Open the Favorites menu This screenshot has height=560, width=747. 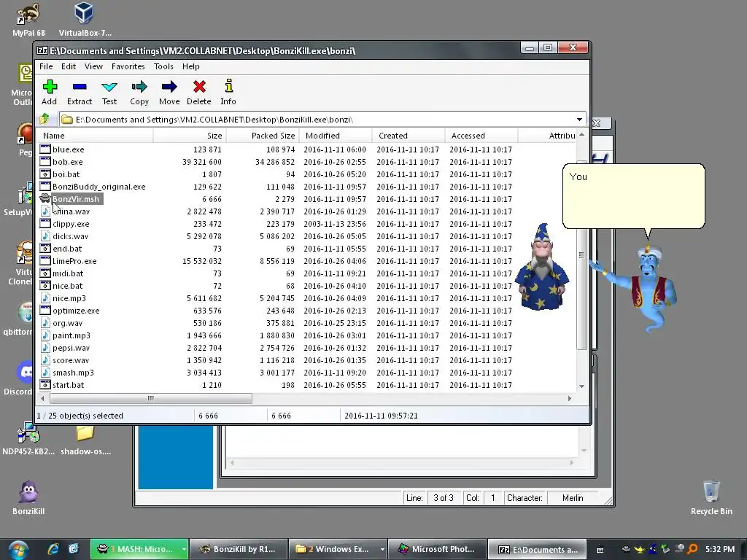click(x=128, y=66)
